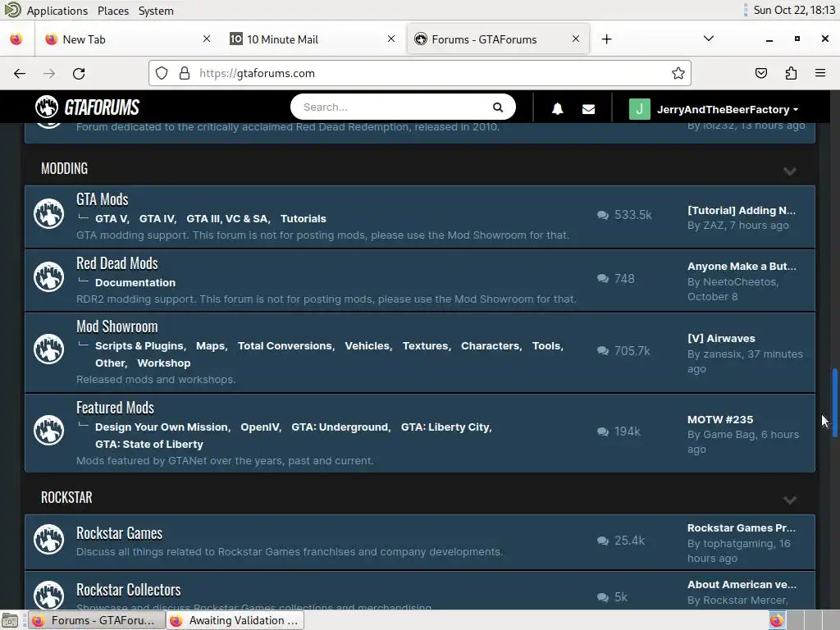The image size is (840, 630).
Task: Open the Firefox hamburger menu
Action: tap(820, 73)
